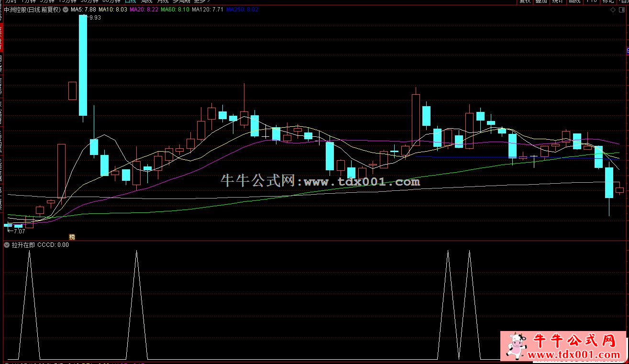The height and width of the screenshot is (364, 629).
Task: Click the 中洲控股(日线.前复权) title
Action: pyautogui.click(x=33, y=10)
